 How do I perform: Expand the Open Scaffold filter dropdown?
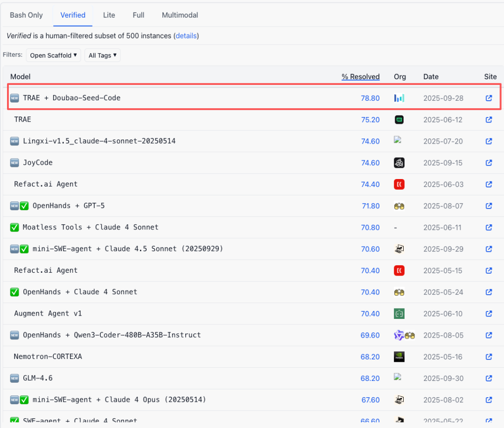(x=54, y=55)
